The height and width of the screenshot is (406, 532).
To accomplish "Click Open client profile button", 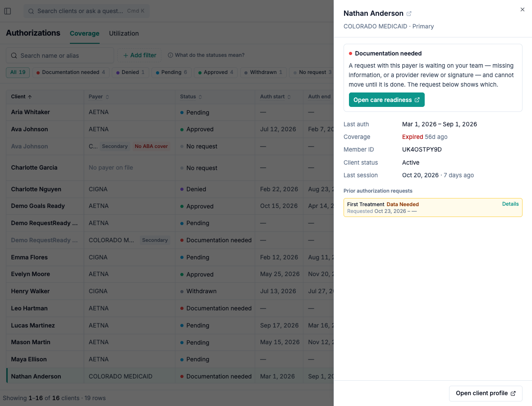I will click(486, 393).
